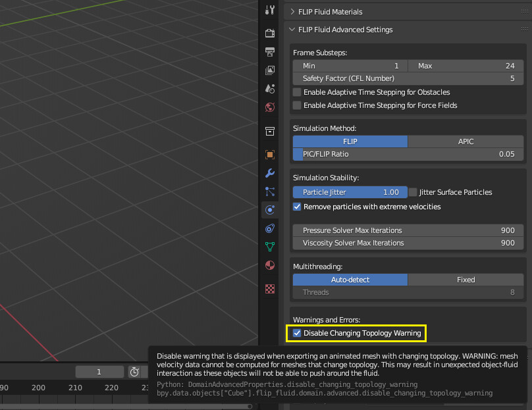Click Viscosity Solver Max Iterations field
This screenshot has height=410, width=532.
408,243
